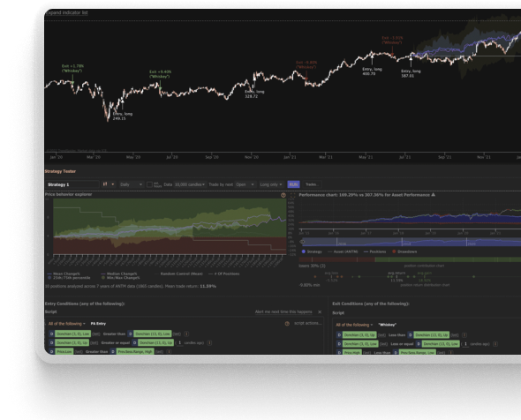Click the warning triangle after Asset Performance
This screenshot has height=420, width=521.
tap(433, 195)
